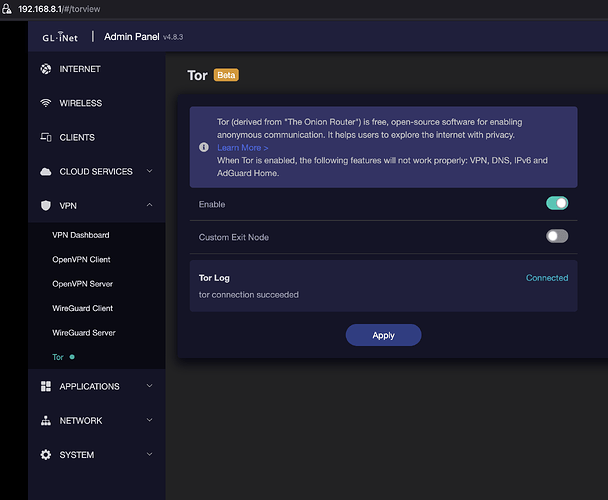This screenshot has width=608, height=500.
Task: Turn on the Custom Exit Node toggle
Action: (557, 236)
